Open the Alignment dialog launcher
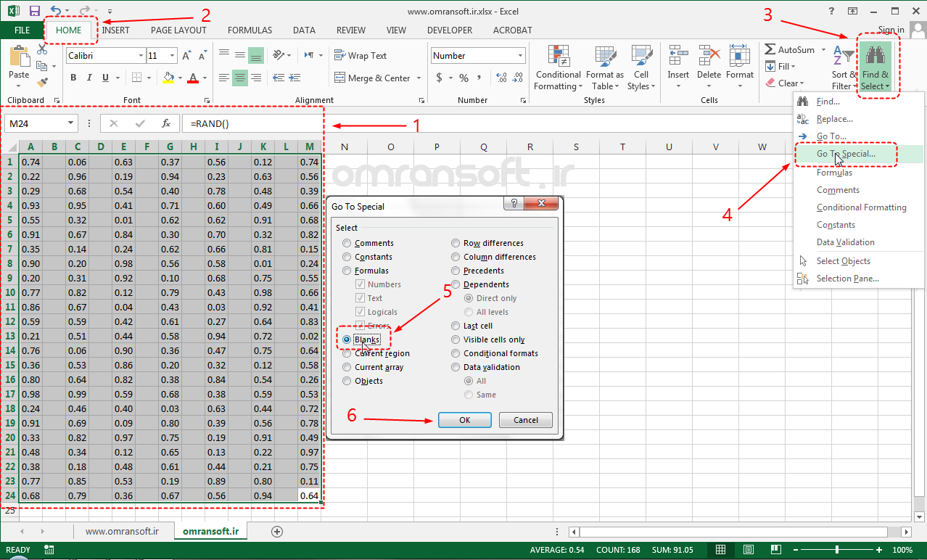The height and width of the screenshot is (560, 927). coord(422,101)
